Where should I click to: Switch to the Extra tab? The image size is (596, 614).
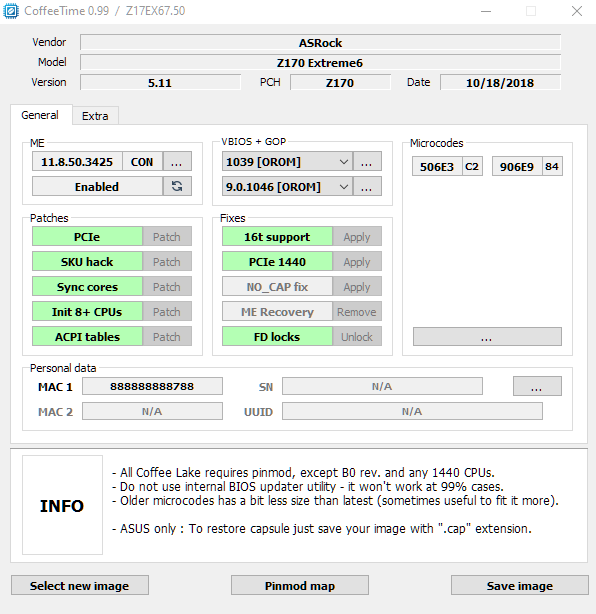(x=95, y=116)
